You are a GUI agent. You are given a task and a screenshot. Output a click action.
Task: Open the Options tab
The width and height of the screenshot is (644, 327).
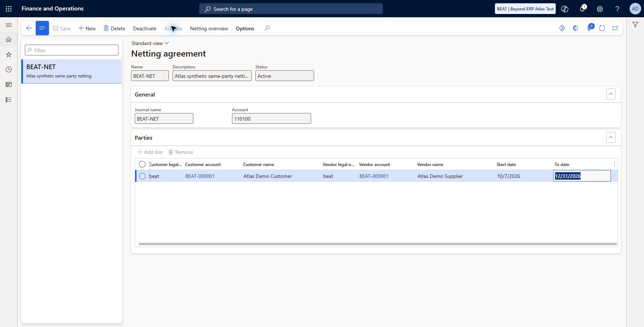pyautogui.click(x=245, y=28)
